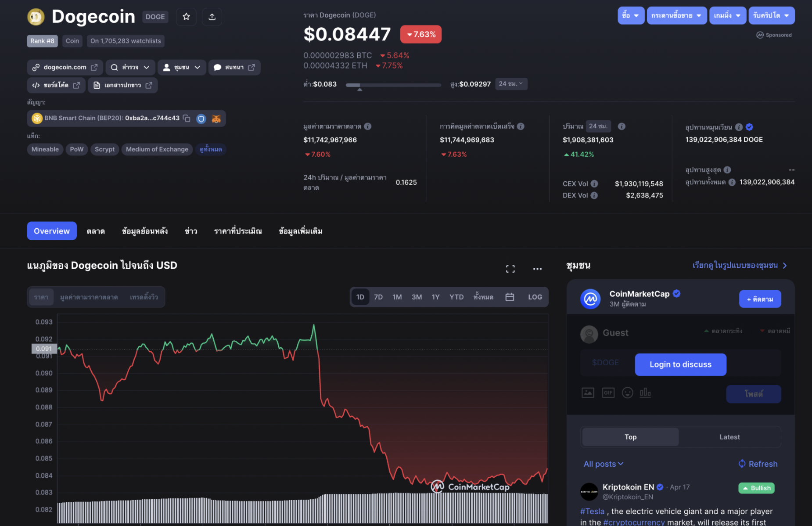Click CEX Vol info icon

click(594, 184)
